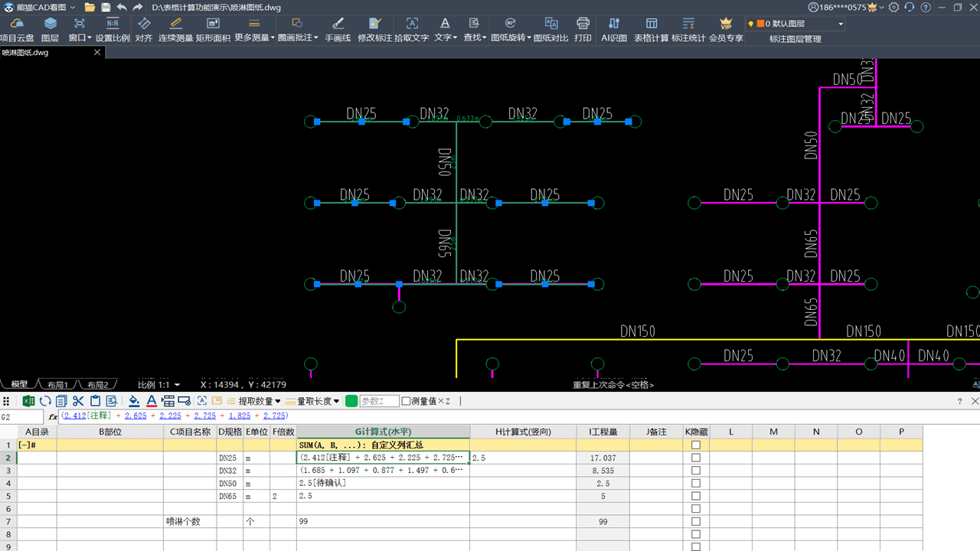
Task: Check the K隐藏 box in row 2
Action: (x=696, y=458)
